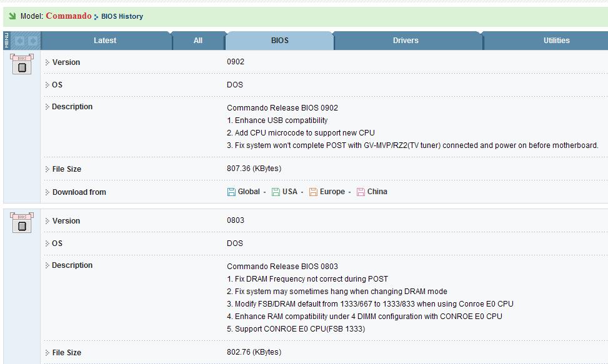
Task: Click the Description arrow for BIOS 0803
Action: tap(47, 265)
